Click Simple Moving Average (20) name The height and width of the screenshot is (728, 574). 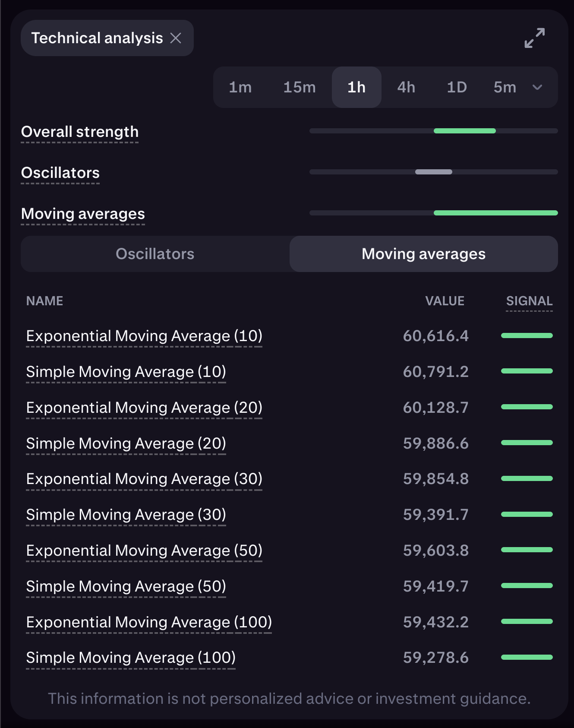[126, 443]
